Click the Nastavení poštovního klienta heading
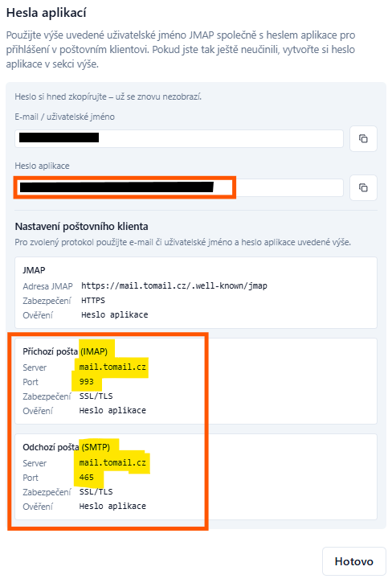The image size is (392, 587). tap(82, 227)
